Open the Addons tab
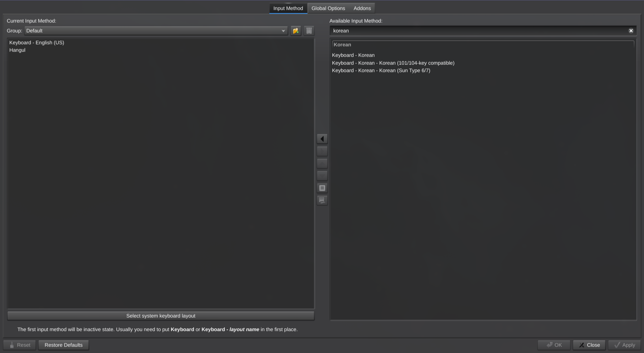The height and width of the screenshot is (353, 644). point(362,8)
